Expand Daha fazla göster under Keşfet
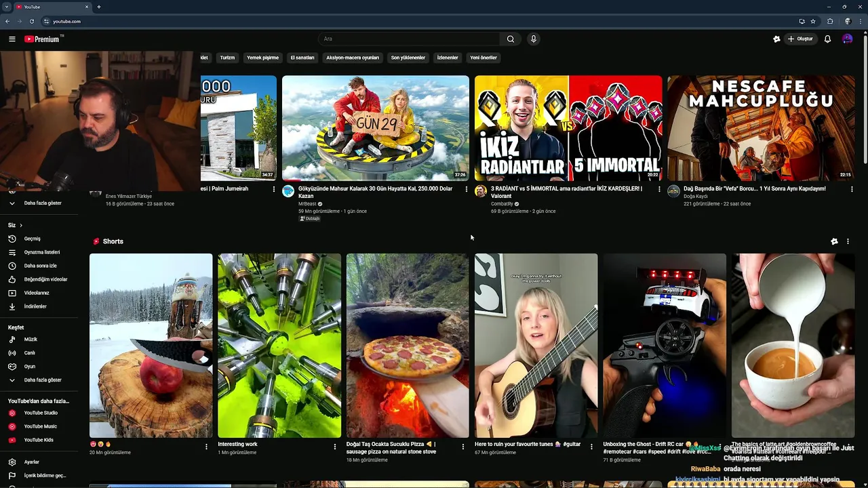Screen dimensions: 868x488 39,380
